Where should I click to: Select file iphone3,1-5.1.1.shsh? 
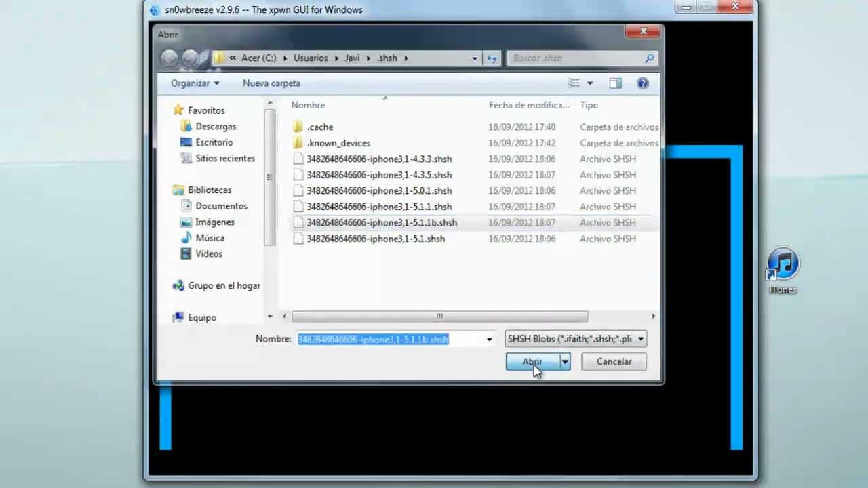tap(379, 207)
